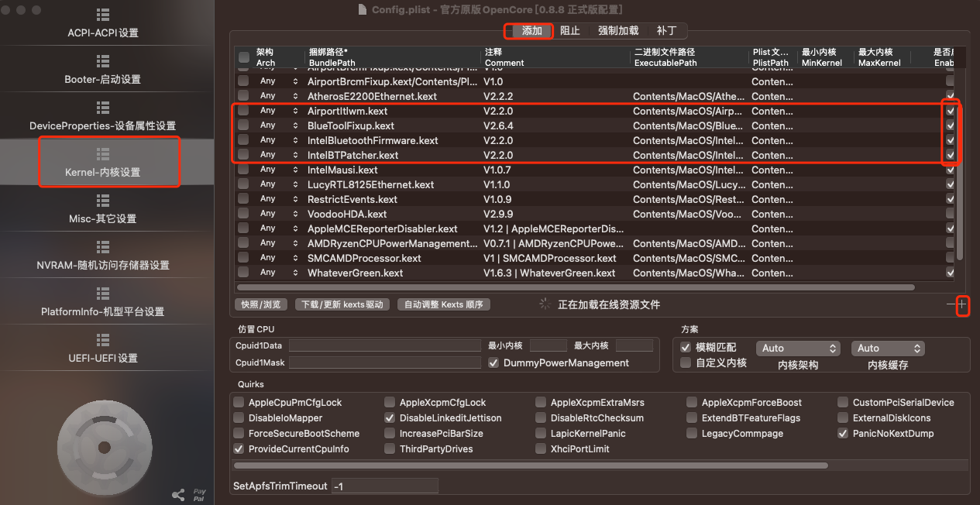Click the 快照/浏览 button
Image resolution: width=980 pixels, height=505 pixels.
(x=260, y=304)
